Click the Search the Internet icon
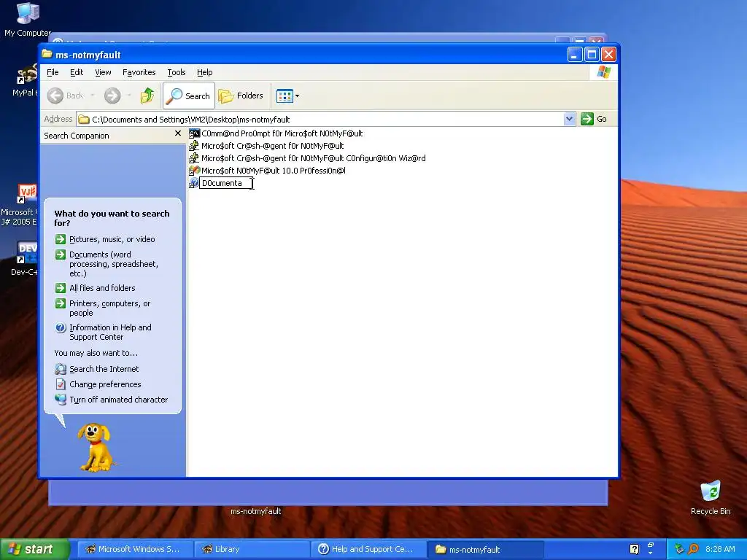 click(61, 369)
